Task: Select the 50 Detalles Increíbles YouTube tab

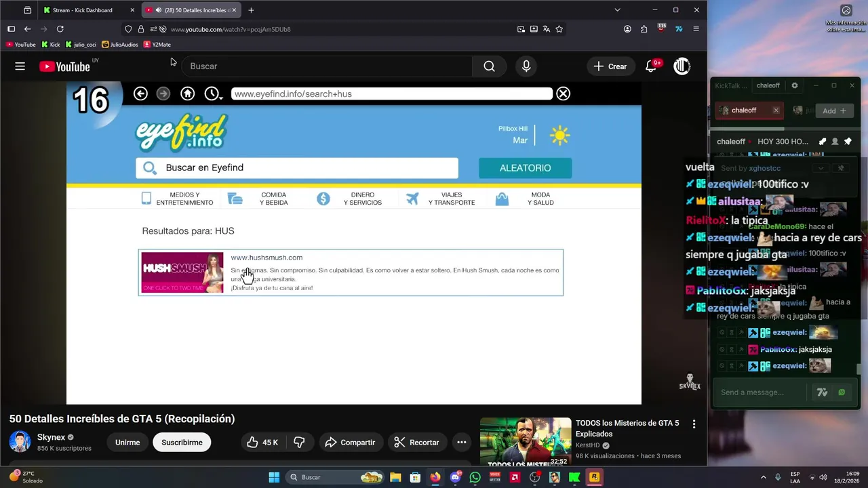Action: pos(191,10)
